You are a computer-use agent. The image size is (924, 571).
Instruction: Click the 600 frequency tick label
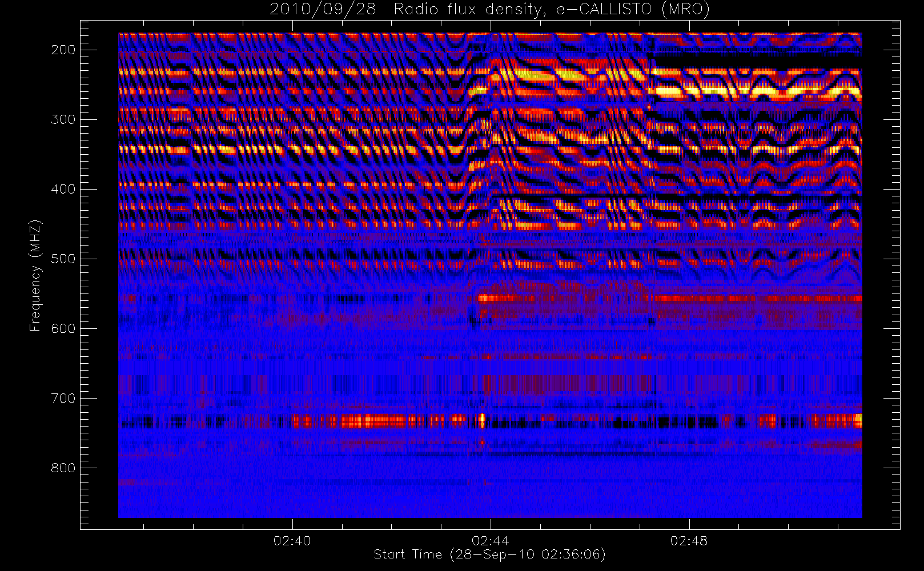(x=63, y=328)
